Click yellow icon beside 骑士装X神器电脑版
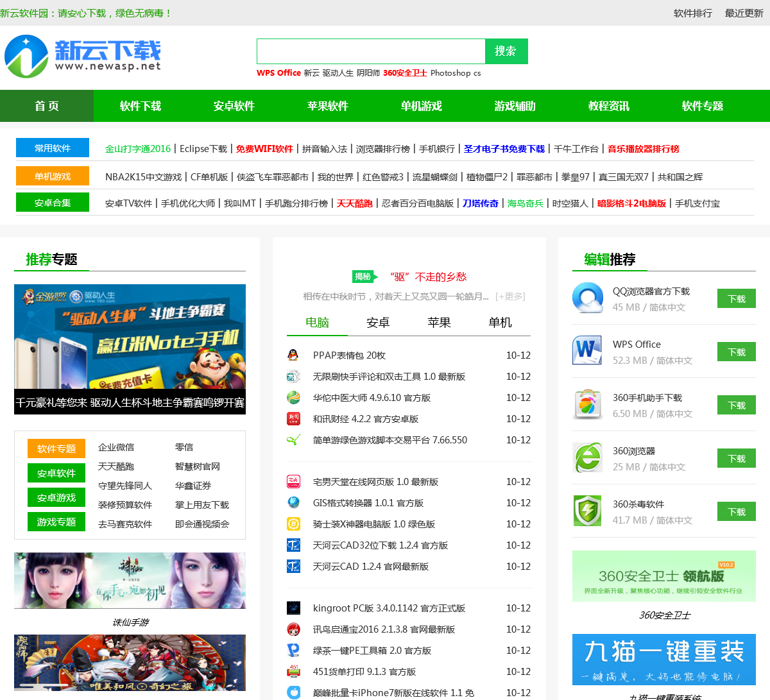Image resolution: width=770 pixels, height=700 pixels. click(293, 524)
